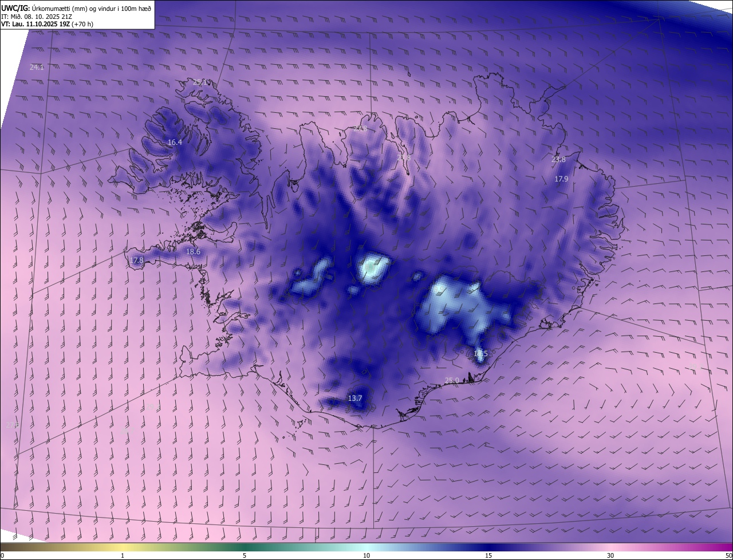Viewport: 733px width, 560px height.
Task: Click the 0 tick on color scale
Action: (x=2, y=555)
